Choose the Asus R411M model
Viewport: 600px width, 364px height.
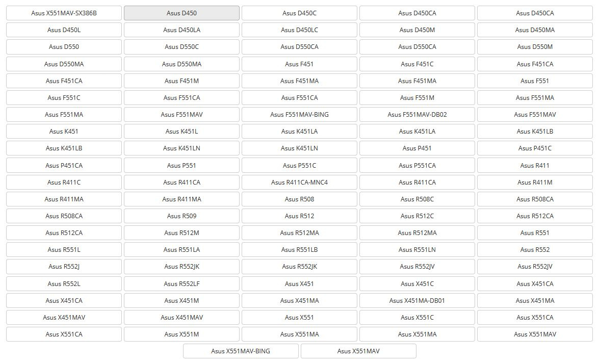(x=535, y=183)
